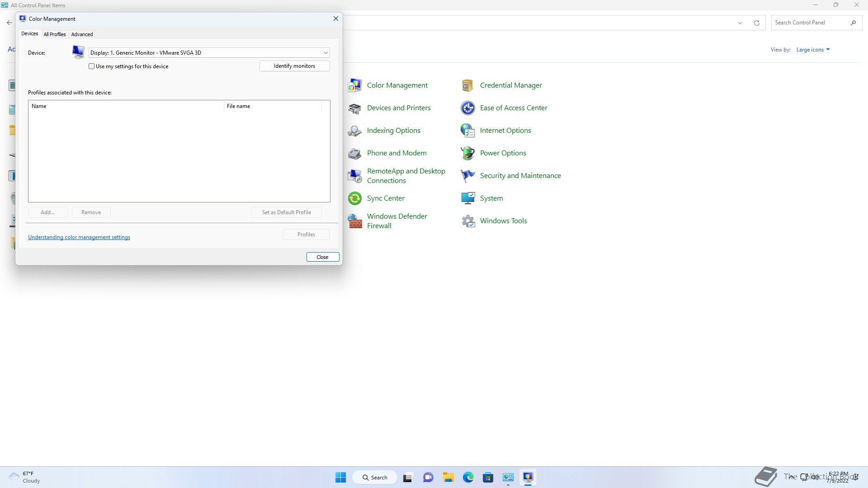
Task: Open Task View from the taskbar
Action: 408,477
